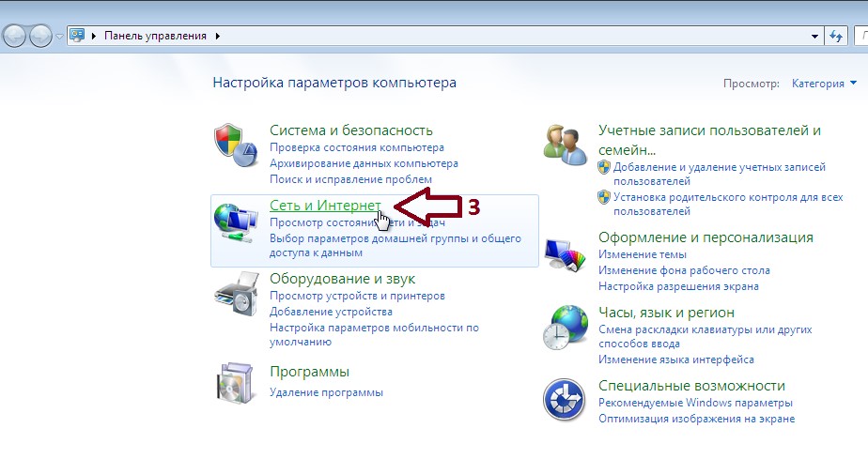Click shield icon beside Добавление и удаление учетных записей
This screenshot has width=868, height=459.
click(604, 167)
